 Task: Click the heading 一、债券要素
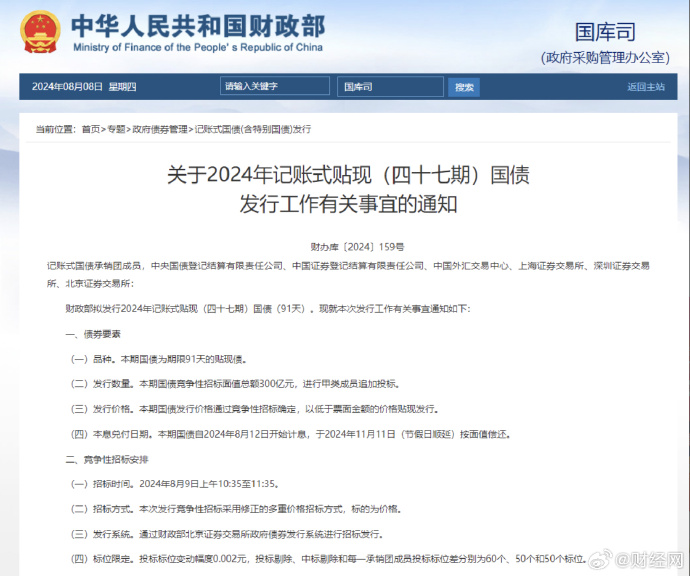[x=93, y=334]
